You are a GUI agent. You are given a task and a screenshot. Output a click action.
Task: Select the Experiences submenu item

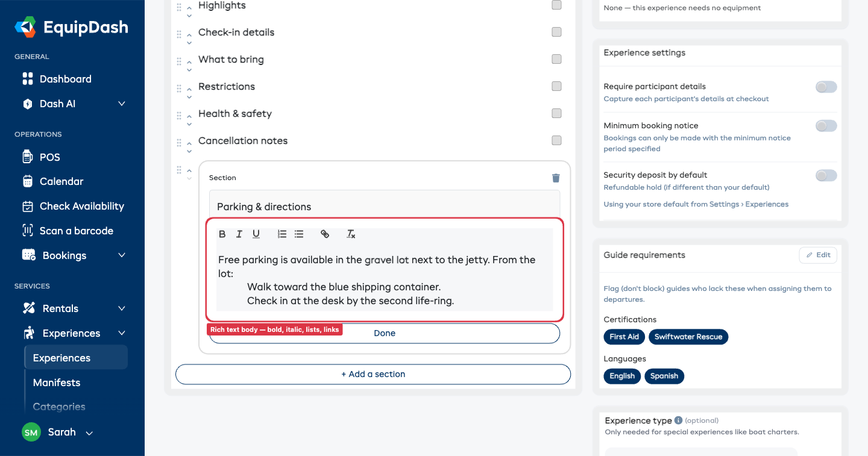(76, 358)
